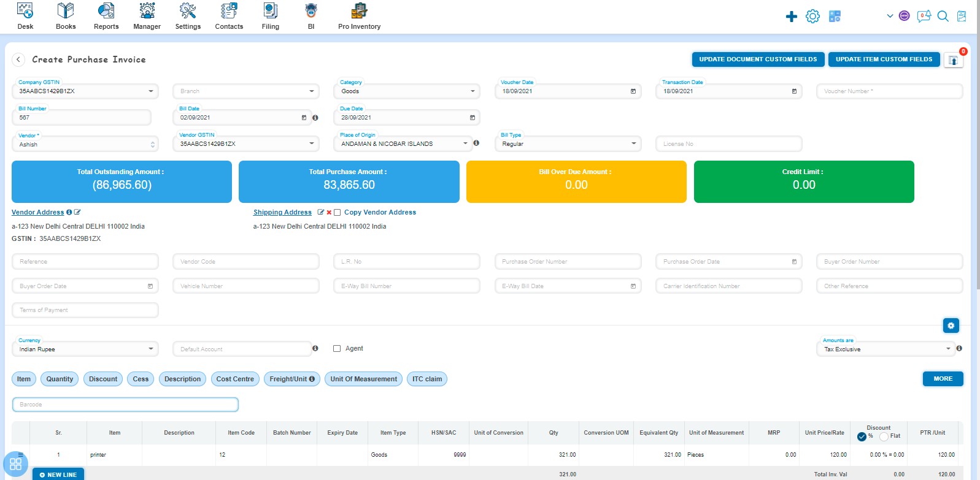
Task: Select the Flat discount radio option
Action: coord(884,436)
